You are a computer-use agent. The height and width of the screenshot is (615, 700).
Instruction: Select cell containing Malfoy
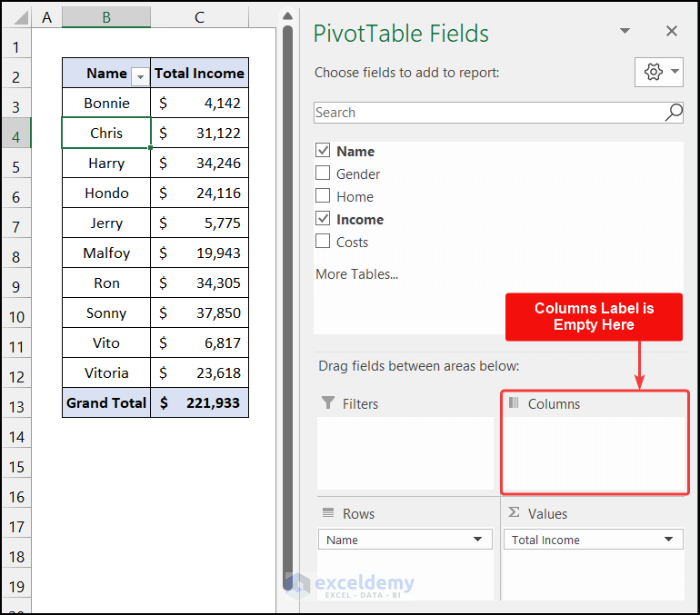106,253
